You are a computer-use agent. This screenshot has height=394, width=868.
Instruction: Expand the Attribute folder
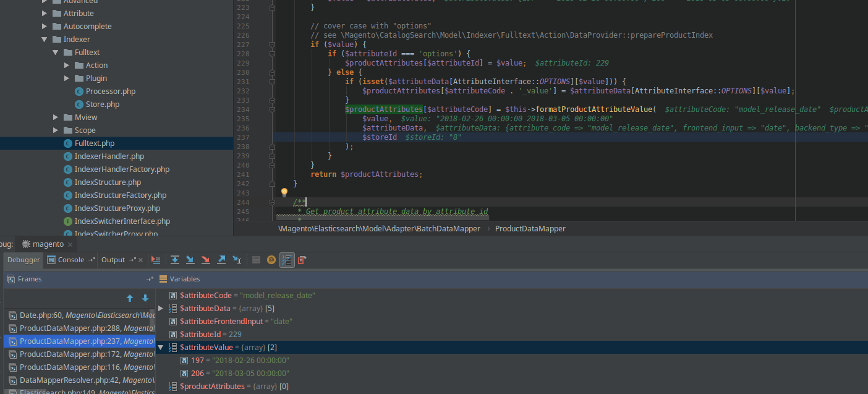click(45, 14)
